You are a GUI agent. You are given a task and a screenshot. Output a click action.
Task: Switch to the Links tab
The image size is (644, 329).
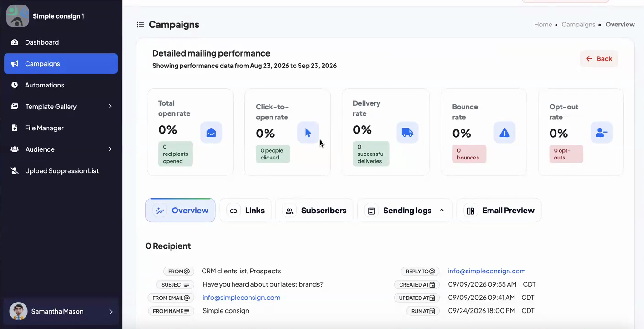[x=245, y=211]
